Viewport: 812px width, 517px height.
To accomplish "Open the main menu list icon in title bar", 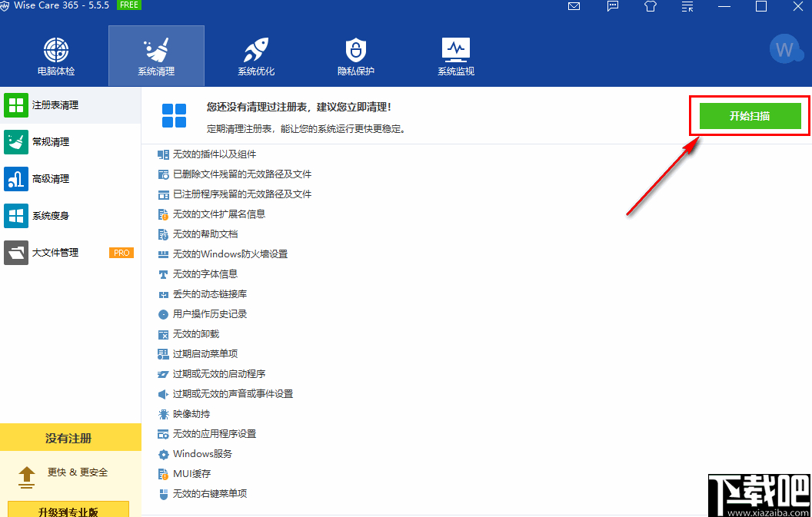I will pos(687,6).
